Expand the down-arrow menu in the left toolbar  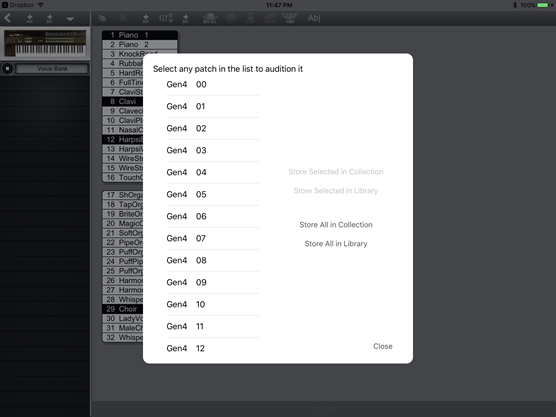[x=70, y=19]
